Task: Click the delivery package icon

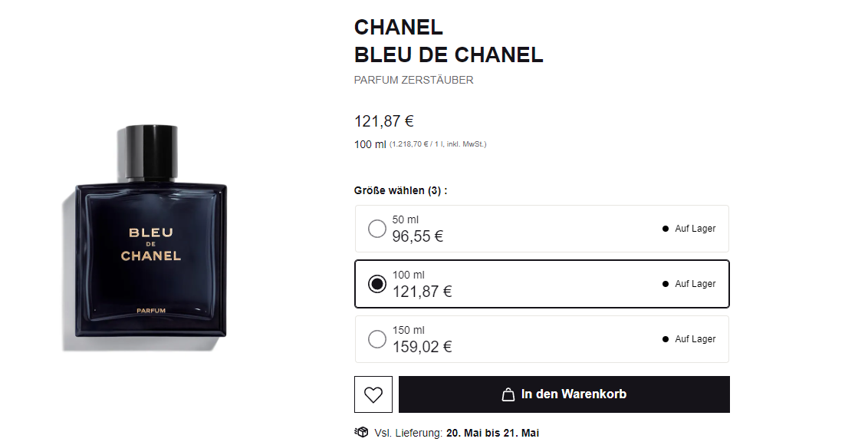Action: tap(361, 432)
